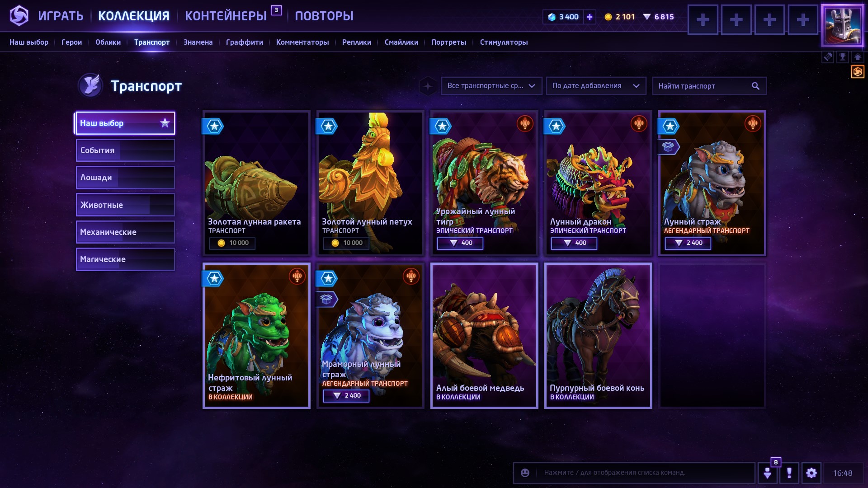Screen dimensions: 868x488
Task: Open the По дате добавления sort dropdown
Action: (x=596, y=86)
